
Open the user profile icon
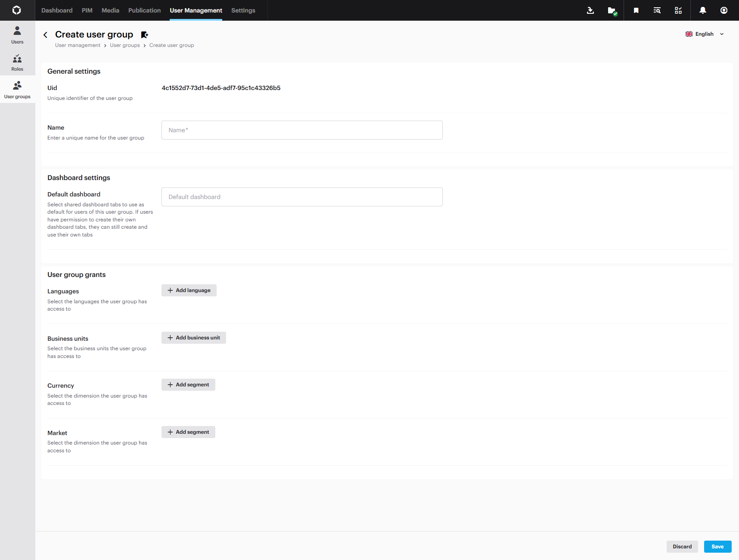click(723, 10)
